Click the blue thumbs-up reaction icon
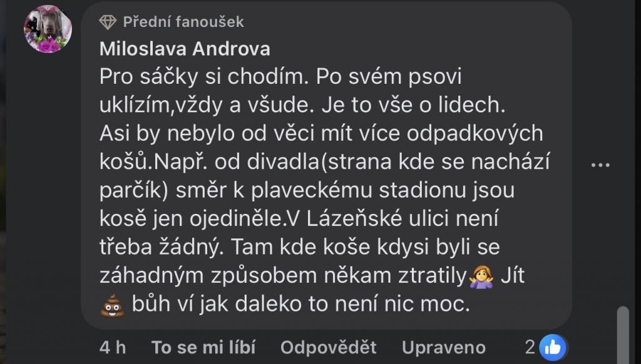Image resolution: width=641 pixels, height=364 pixels. point(552,346)
